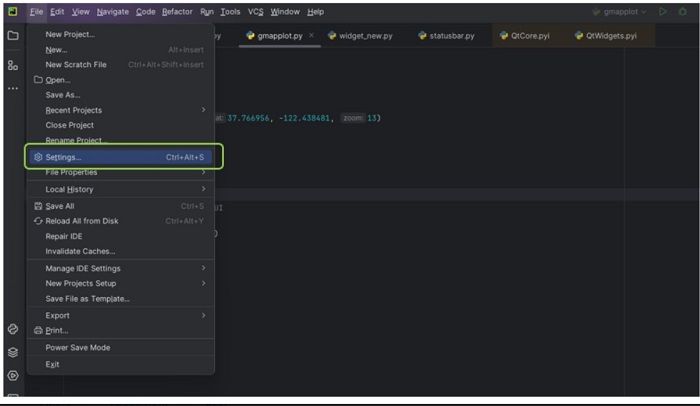This screenshot has height=406, width=700.
Task: Open the Project tool window folder icon
Action: click(x=13, y=35)
